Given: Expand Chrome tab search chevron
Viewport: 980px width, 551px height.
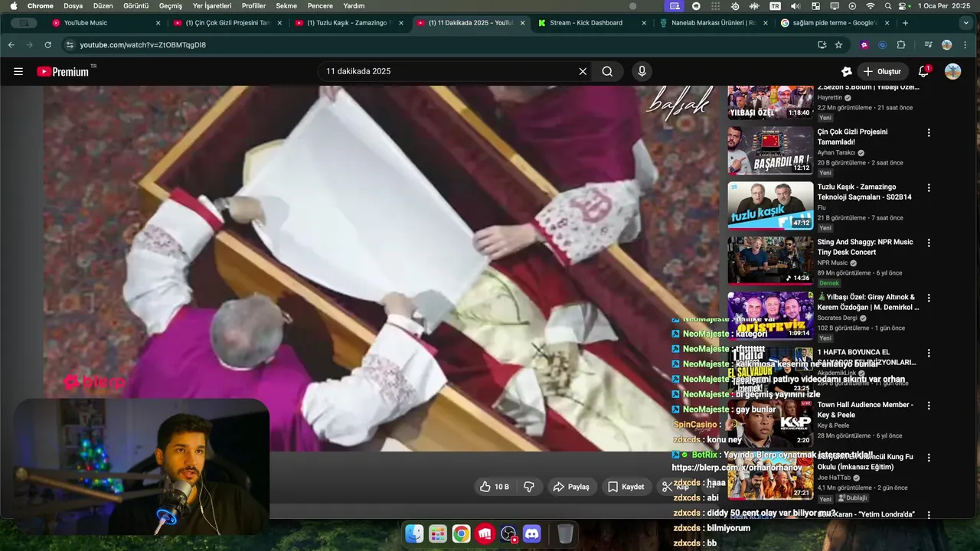Looking at the screenshot, I should tap(965, 23).
